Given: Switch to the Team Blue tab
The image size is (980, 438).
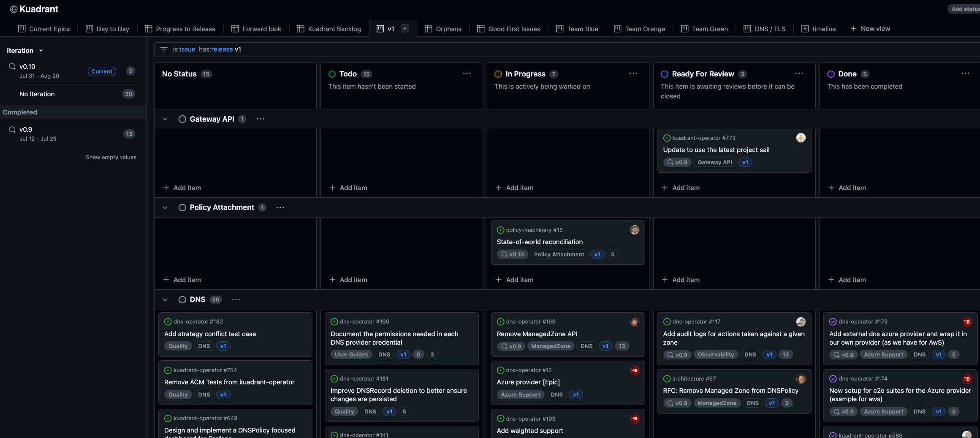Looking at the screenshot, I should [x=577, y=29].
